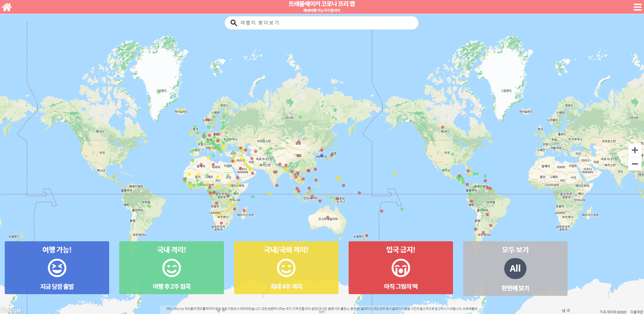Click the red marker in Canada

pyautogui.click(x=443, y=127)
